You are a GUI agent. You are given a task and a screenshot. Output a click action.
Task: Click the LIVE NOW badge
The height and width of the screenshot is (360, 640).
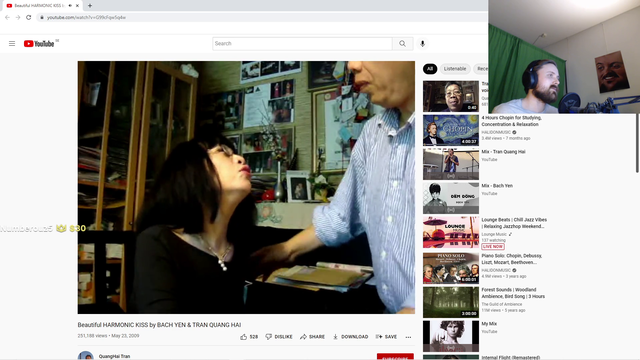tap(493, 247)
